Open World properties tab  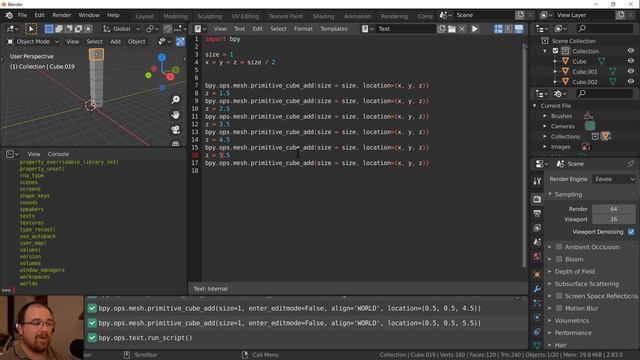537,256
